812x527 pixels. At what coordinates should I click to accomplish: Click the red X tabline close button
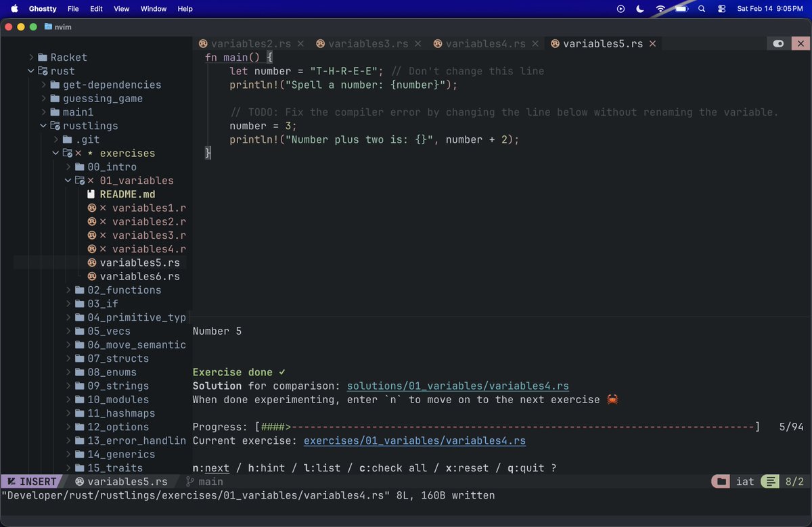800,43
